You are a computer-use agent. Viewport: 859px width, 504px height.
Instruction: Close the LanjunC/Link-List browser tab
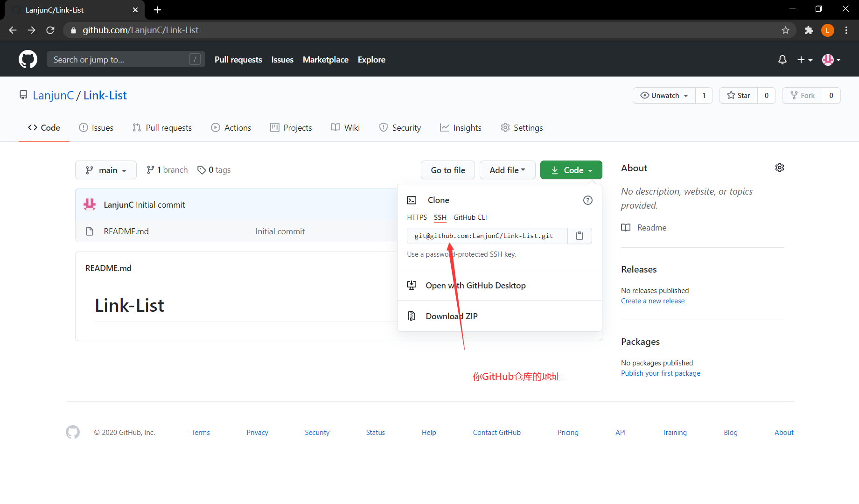135,10
